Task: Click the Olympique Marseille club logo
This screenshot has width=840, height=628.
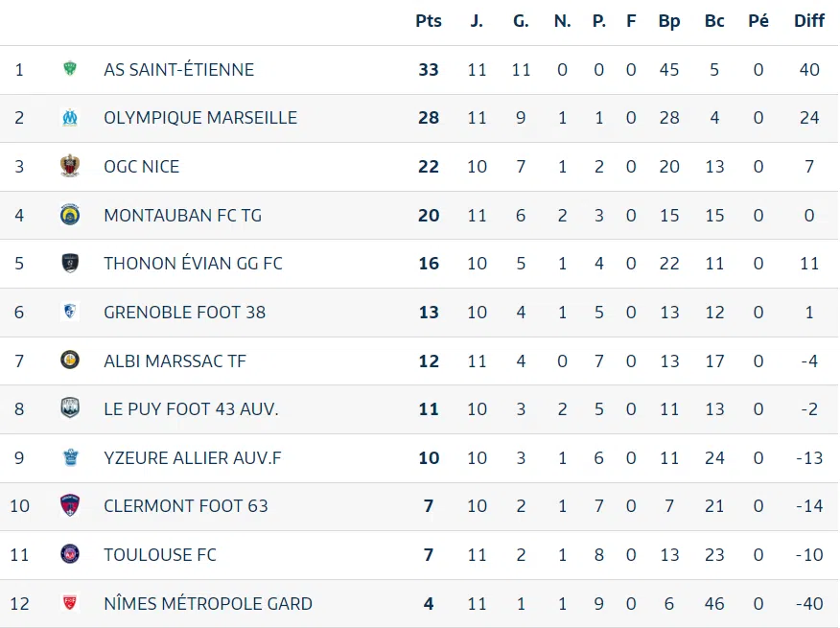Action: [x=70, y=118]
